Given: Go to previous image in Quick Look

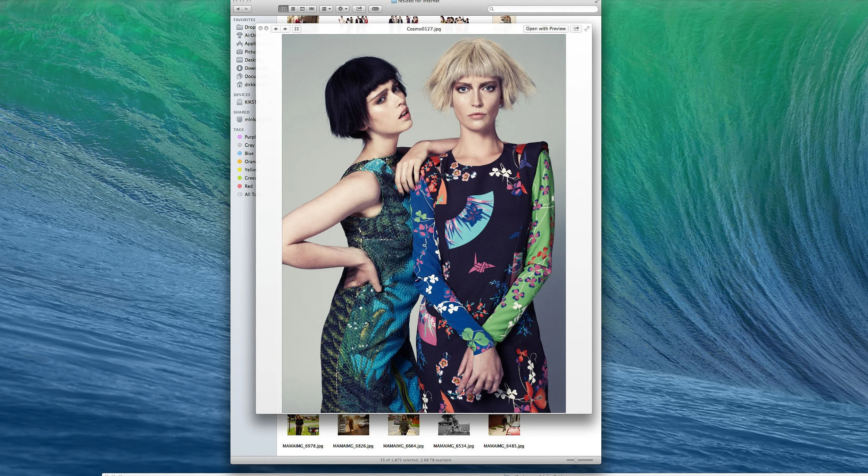Looking at the screenshot, I should pyautogui.click(x=276, y=29).
